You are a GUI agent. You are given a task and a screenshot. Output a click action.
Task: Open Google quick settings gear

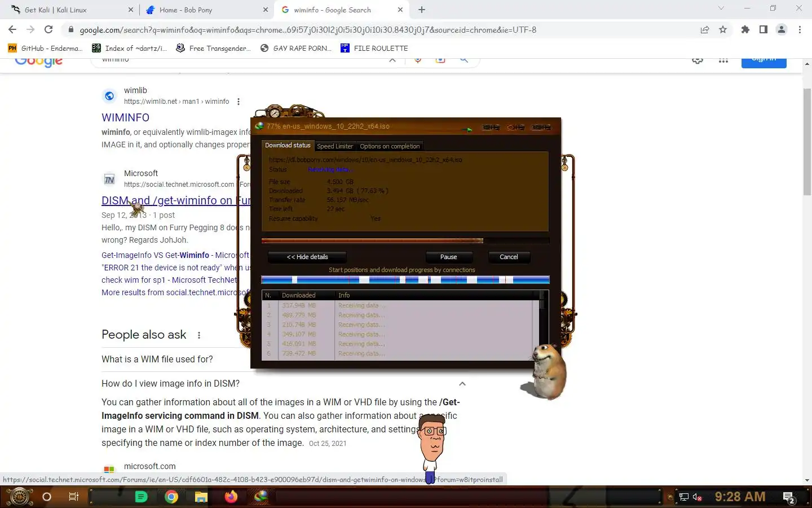698,60
